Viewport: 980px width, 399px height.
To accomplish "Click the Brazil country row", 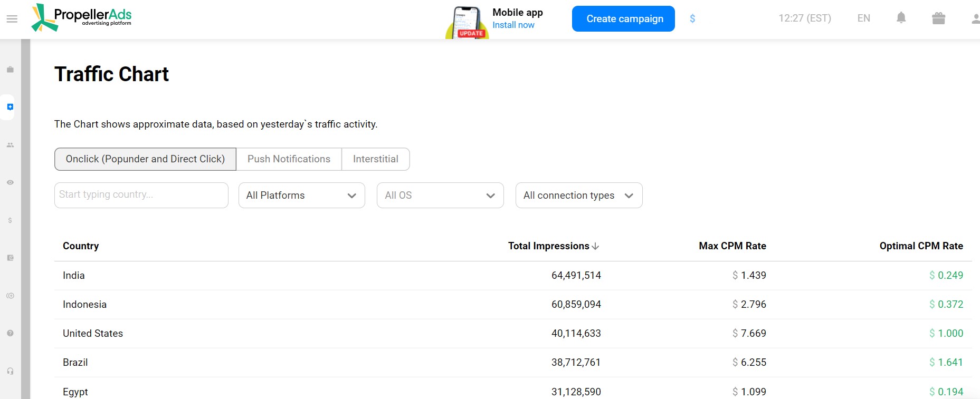I will [513, 363].
